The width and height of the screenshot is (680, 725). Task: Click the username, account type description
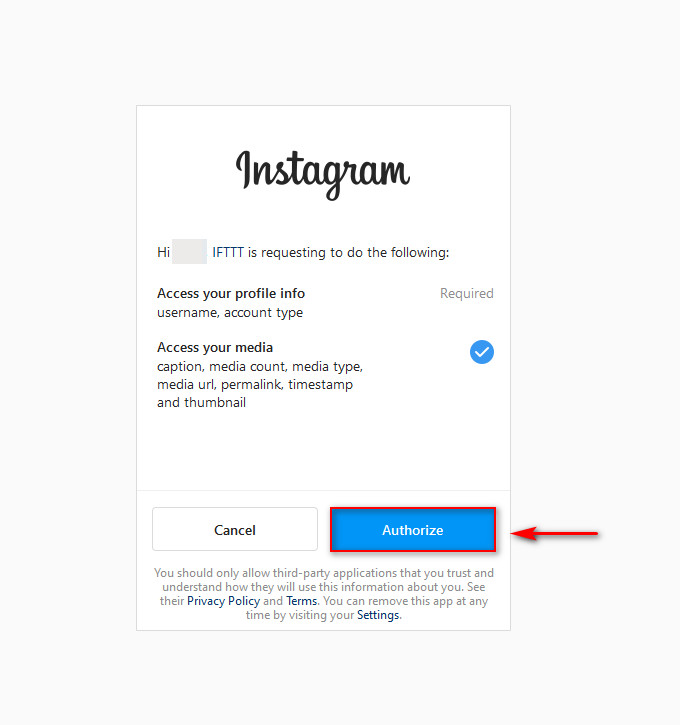tap(230, 313)
